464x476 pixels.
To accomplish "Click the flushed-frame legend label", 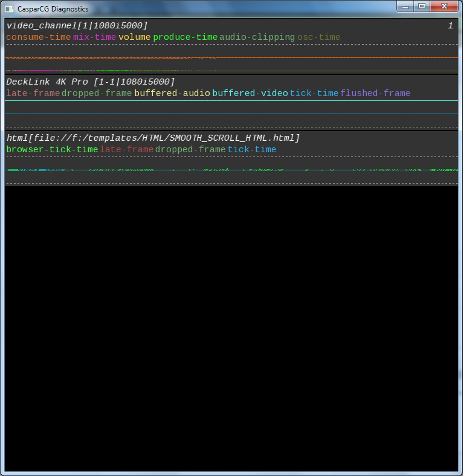I will click(x=375, y=93).
